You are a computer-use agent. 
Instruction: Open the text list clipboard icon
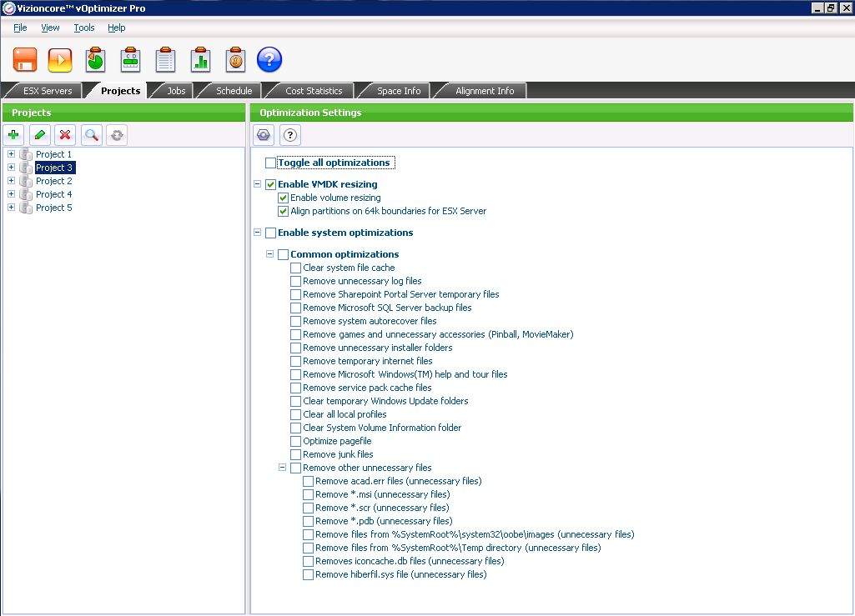click(165, 59)
